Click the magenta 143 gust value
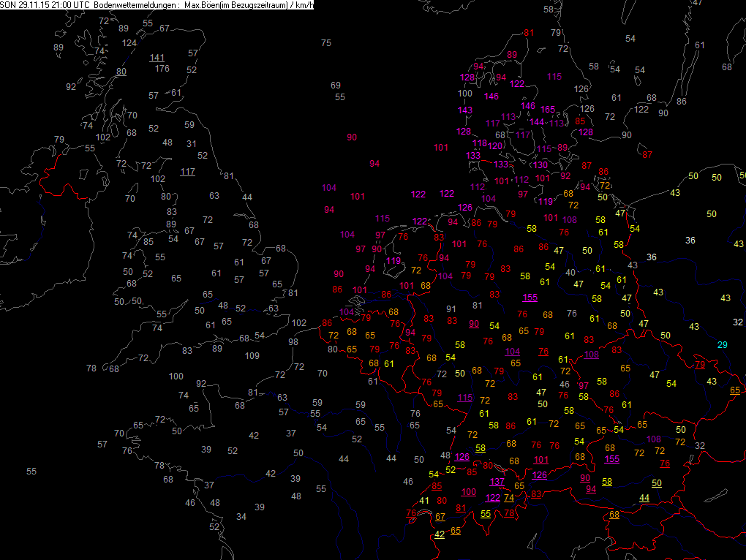 coord(465,110)
